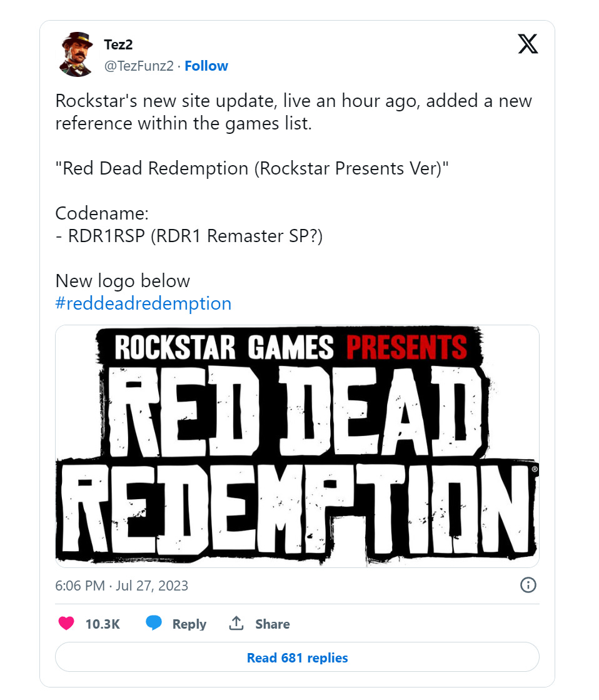Click the blue reply bubble icon
599x700 pixels.
tap(154, 623)
